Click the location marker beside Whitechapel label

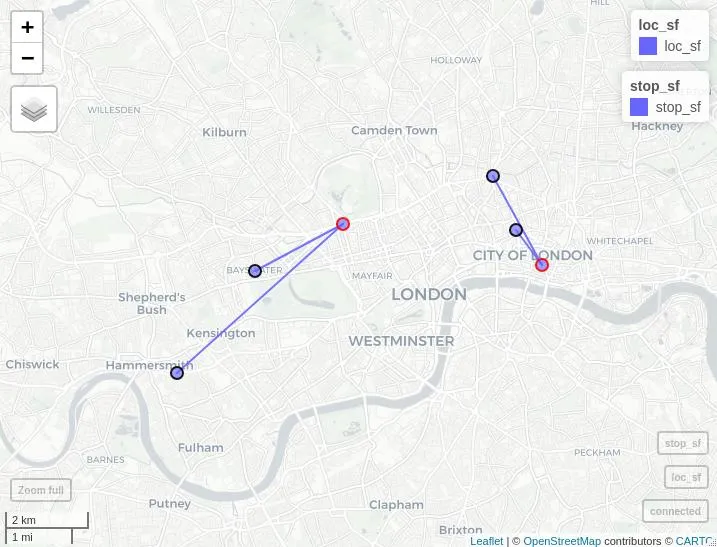[x=516, y=230]
